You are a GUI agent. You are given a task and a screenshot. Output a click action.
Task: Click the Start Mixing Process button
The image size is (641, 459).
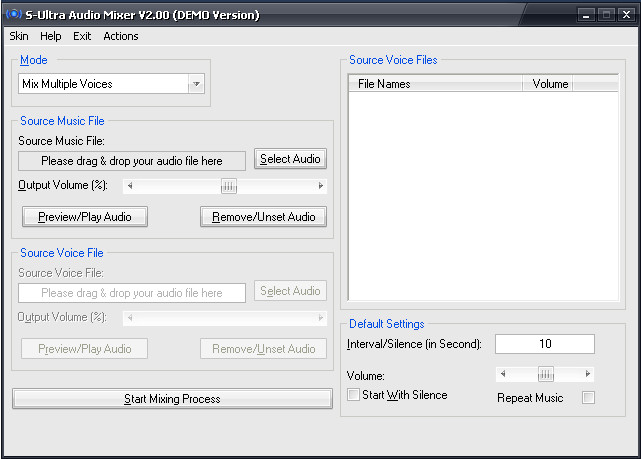pyautogui.click(x=172, y=399)
